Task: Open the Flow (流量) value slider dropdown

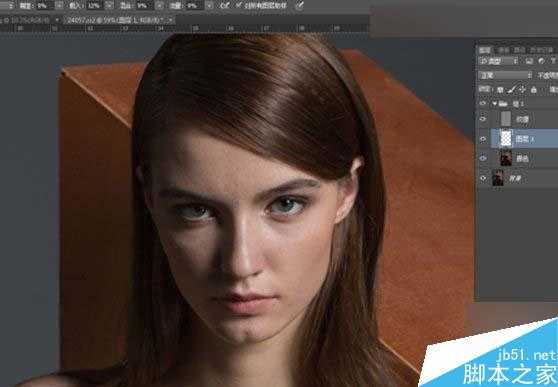Action: coord(209,5)
